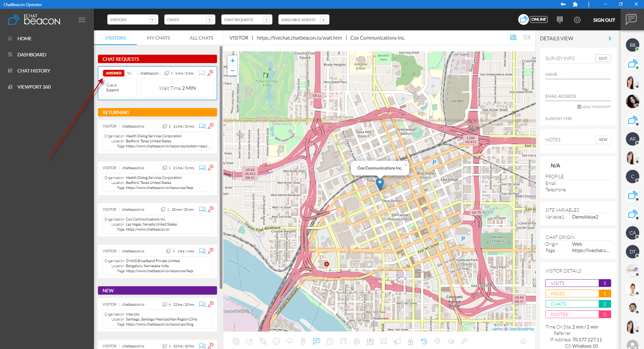Click the Edit survey info button

click(x=603, y=58)
